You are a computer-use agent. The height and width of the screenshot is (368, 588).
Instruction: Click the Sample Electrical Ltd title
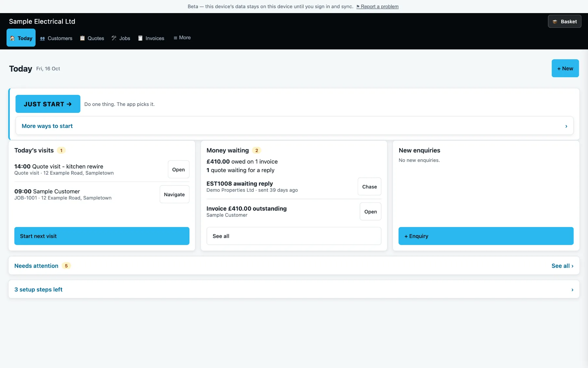pyautogui.click(x=42, y=22)
